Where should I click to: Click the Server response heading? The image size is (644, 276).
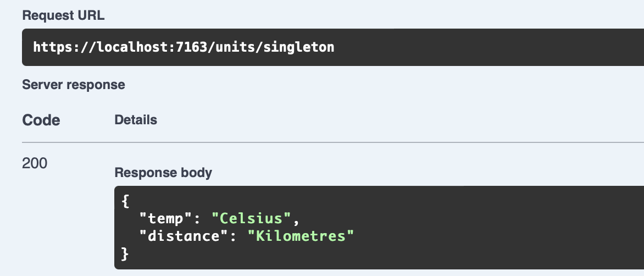click(73, 85)
